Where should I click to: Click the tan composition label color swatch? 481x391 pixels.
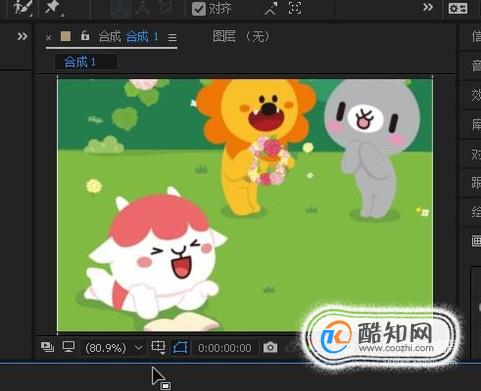click(66, 36)
